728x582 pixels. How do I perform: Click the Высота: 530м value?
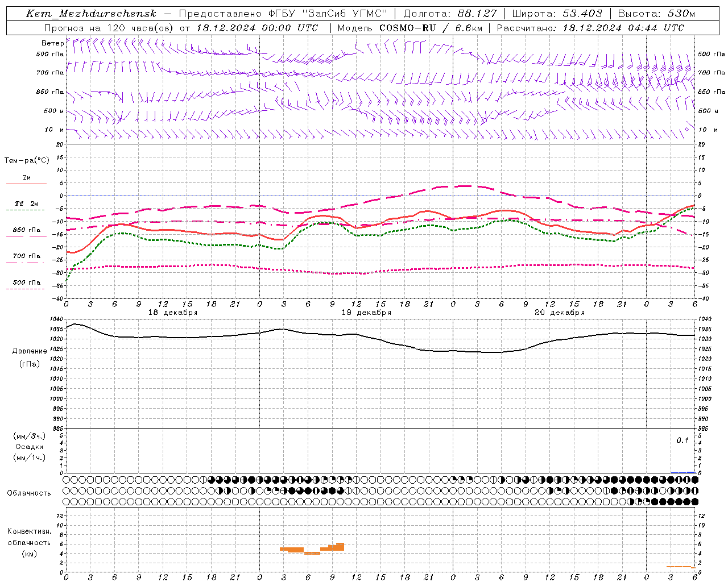(656, 14)
